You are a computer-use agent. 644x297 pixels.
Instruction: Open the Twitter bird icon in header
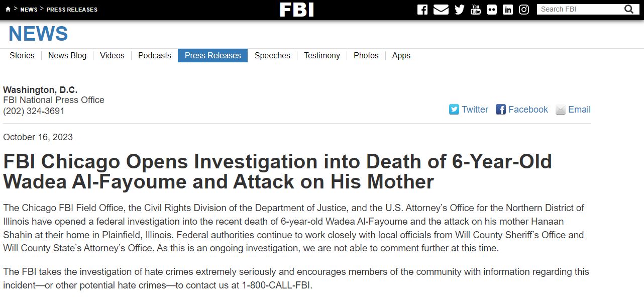coord(460,10)
